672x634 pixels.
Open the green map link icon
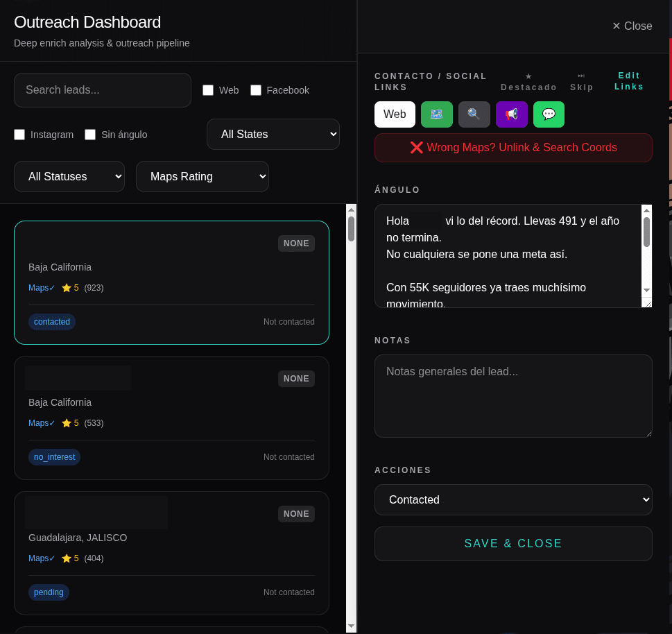pyautogui.click(x=436, y=114)
